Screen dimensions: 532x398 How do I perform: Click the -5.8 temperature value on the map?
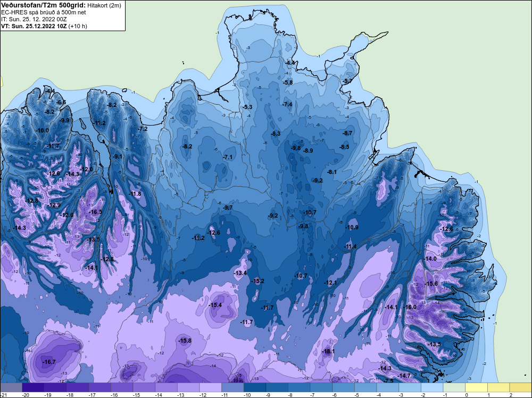pyautogui.click(x=288, y=82)
